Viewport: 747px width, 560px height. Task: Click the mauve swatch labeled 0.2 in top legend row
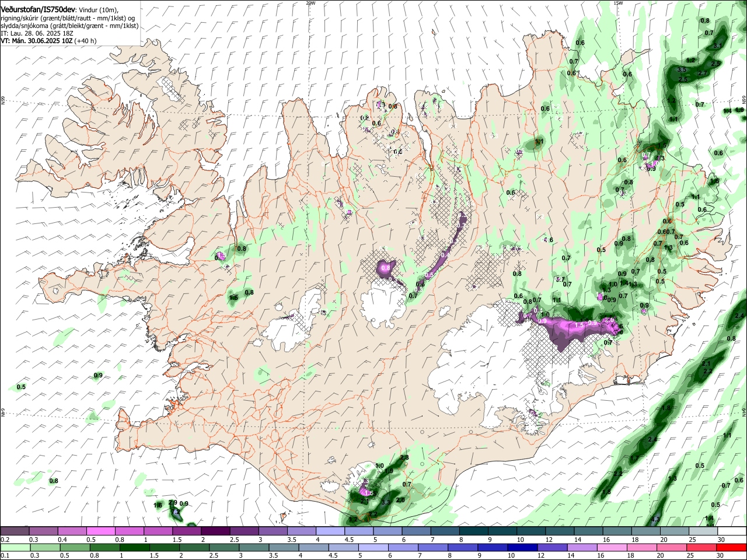[x=15, y=531]
